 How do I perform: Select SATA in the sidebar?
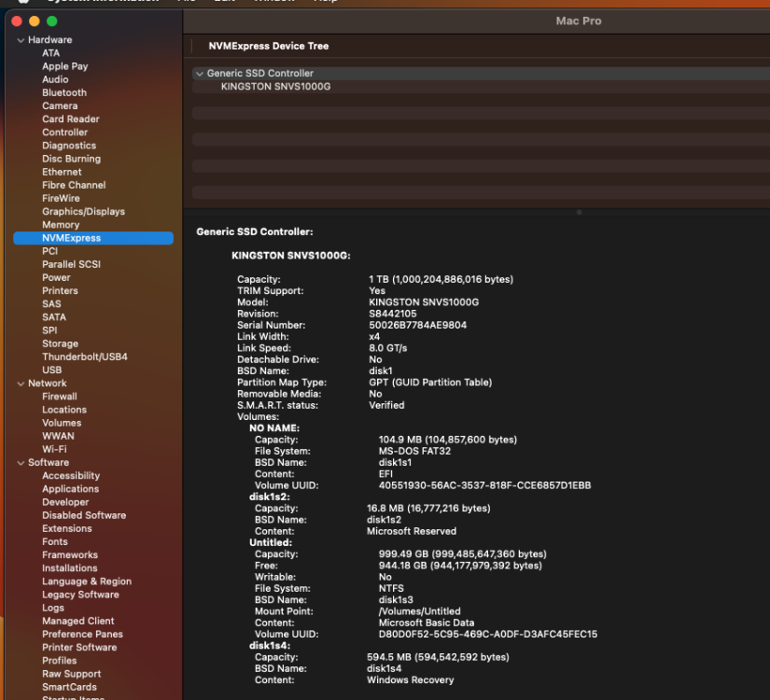[54, 318]
